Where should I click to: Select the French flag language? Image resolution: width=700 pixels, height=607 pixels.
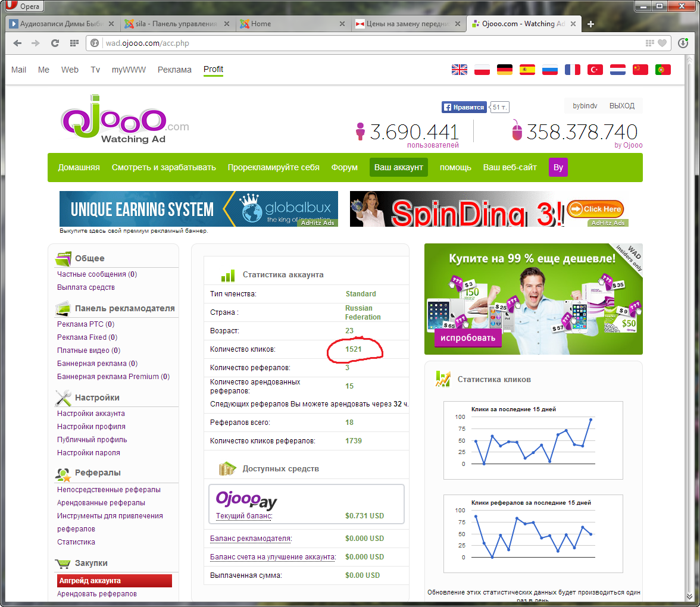[x=573, y=70]
